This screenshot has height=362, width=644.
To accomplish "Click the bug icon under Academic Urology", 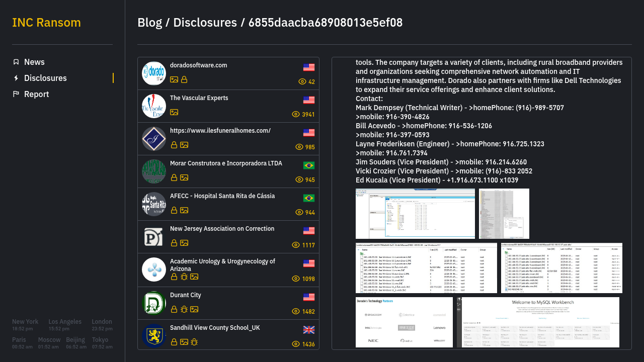I will (184, 277).
